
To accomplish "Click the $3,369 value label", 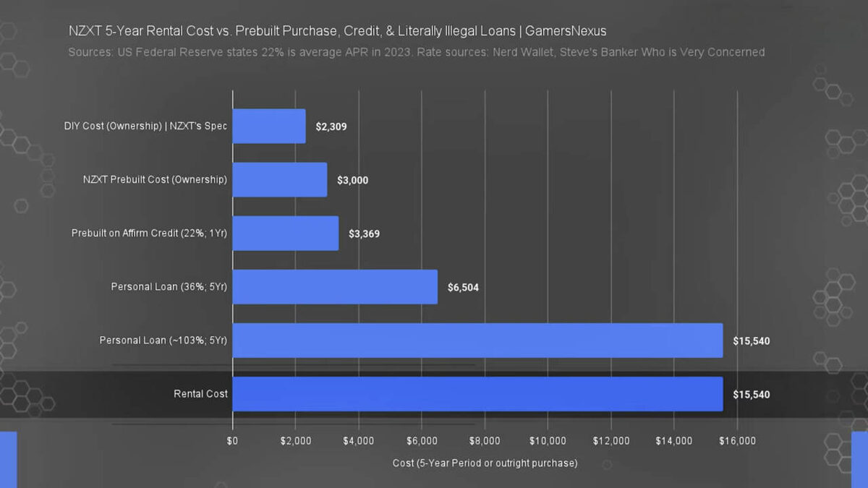I will (x=365, y=234).
